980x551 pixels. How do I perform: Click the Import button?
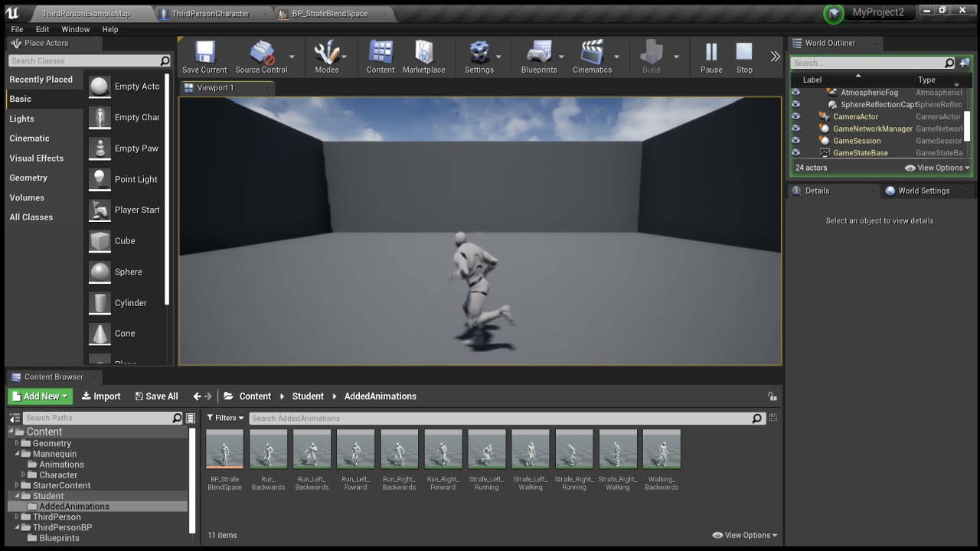point(101,396)
